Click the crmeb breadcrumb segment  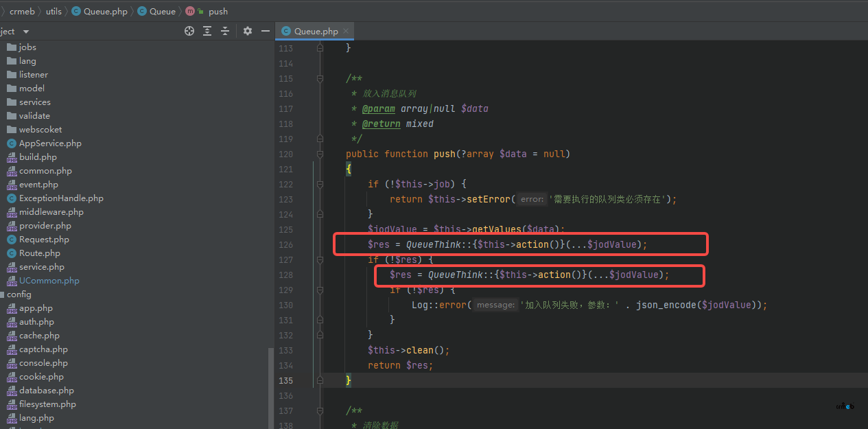(x=22, y=11)
